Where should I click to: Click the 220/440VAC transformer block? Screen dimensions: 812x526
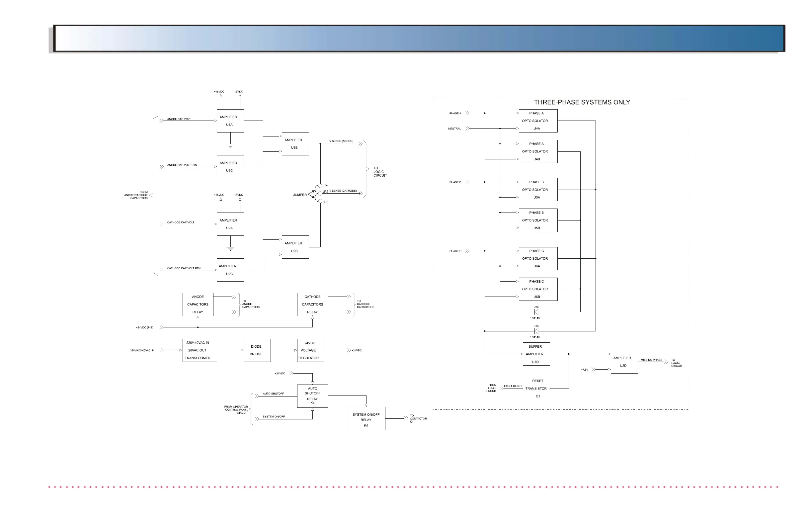(x=199, y=350)
